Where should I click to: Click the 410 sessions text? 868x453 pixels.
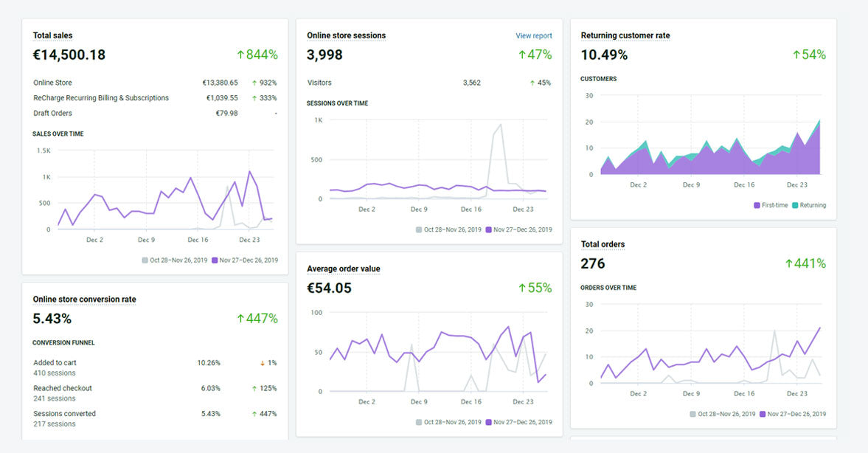pyautogui.click(x=55, y=373)
